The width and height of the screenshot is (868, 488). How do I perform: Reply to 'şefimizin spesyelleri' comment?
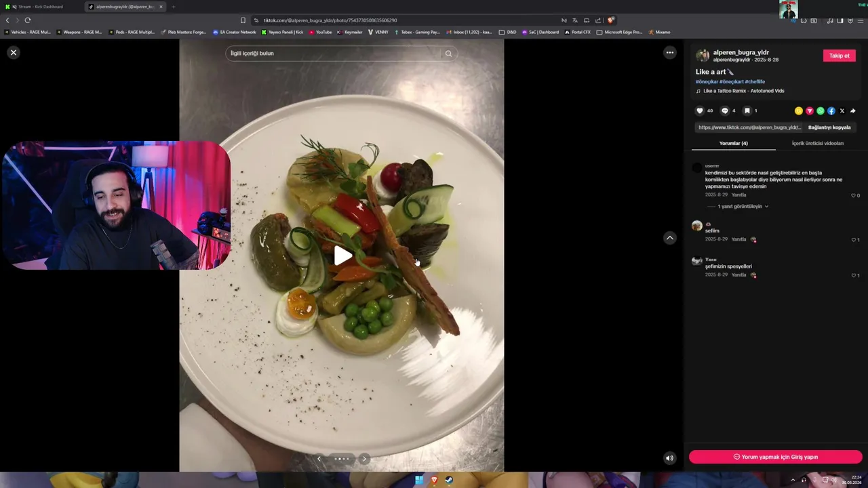[x=738, y=275]
